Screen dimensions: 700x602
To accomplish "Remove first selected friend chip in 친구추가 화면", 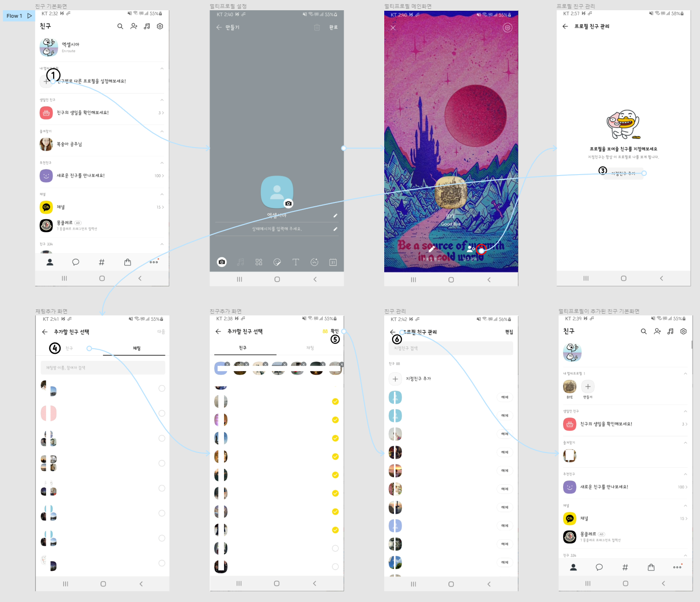I will pos(227,364).
